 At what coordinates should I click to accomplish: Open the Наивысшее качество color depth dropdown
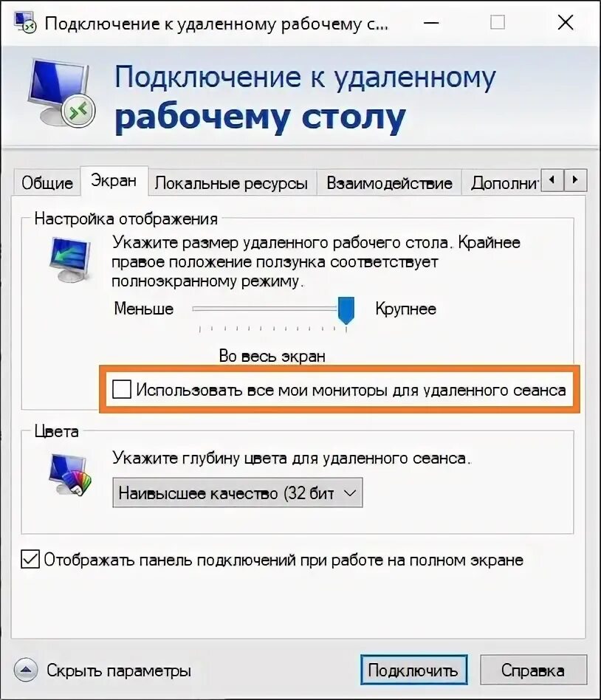(238, 493)
